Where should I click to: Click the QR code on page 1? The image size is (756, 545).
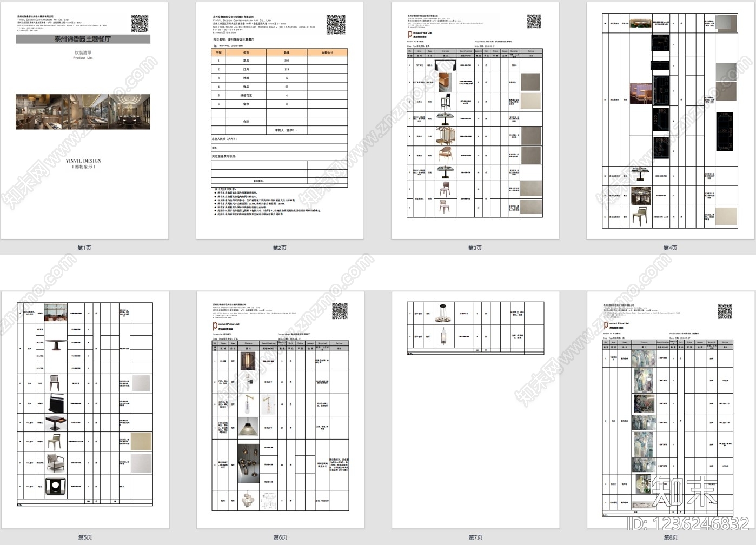coord(140,24)
